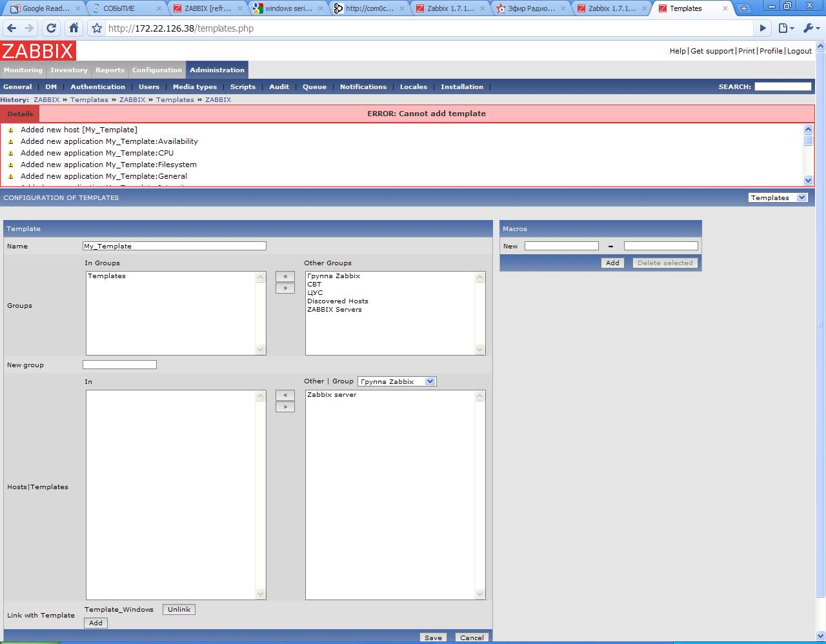Click Add under Link with Template
Viewport: 826px width, 644px height.
(x=96, y=623)
